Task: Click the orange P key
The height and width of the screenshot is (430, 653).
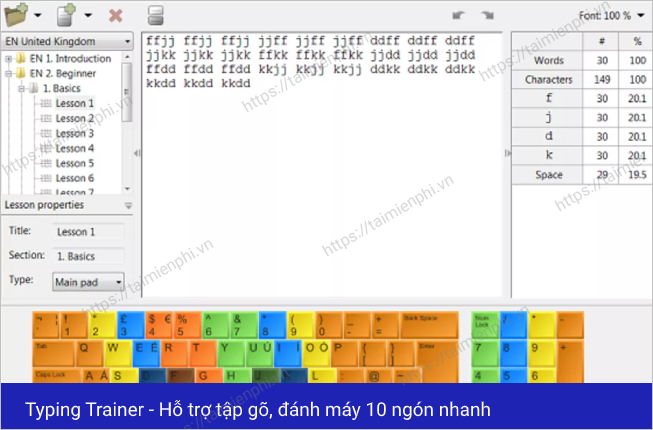Action: click(x=344, y=353)
